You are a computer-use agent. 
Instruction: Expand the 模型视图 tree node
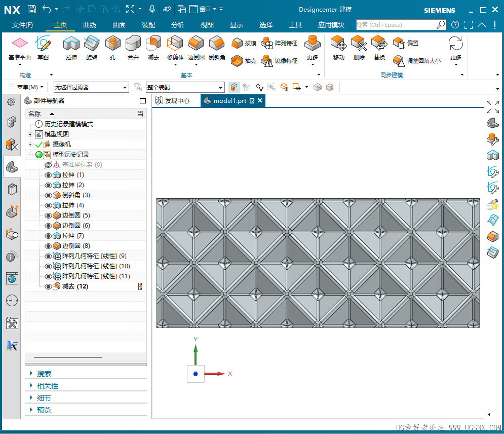click(x=30, y=134)
